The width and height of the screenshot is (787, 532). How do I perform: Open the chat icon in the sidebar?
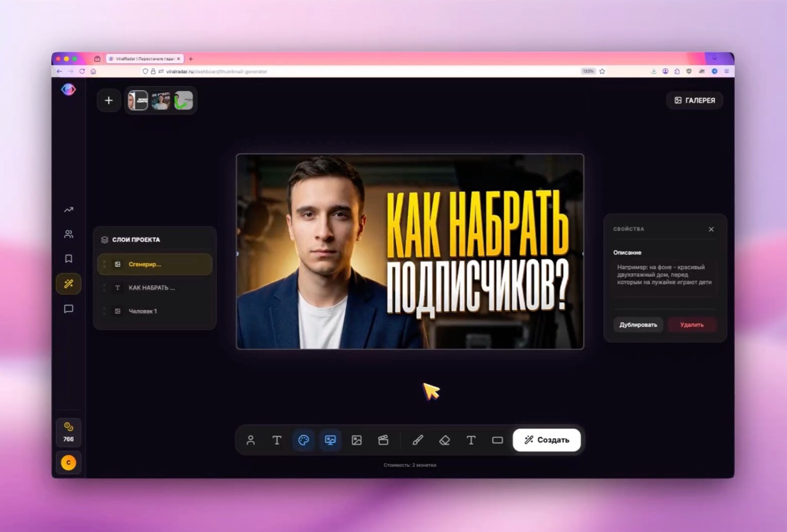68,309
